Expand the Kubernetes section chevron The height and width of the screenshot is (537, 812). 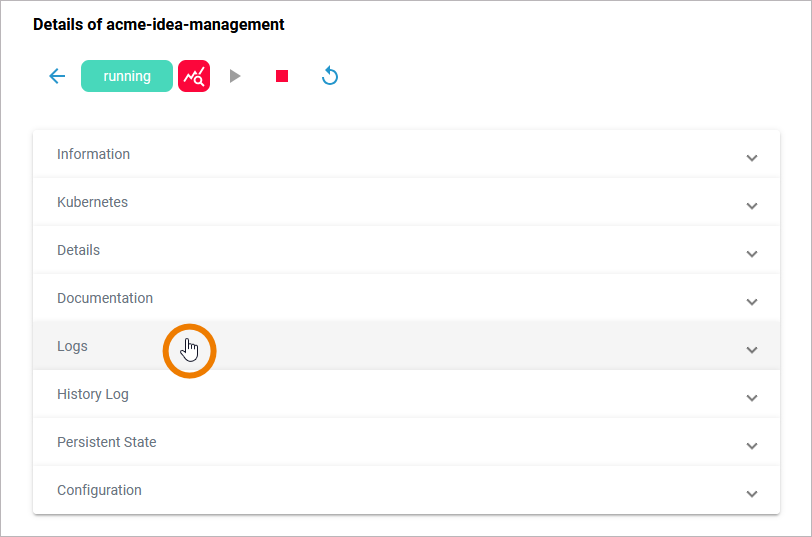(x=752, y=206)
